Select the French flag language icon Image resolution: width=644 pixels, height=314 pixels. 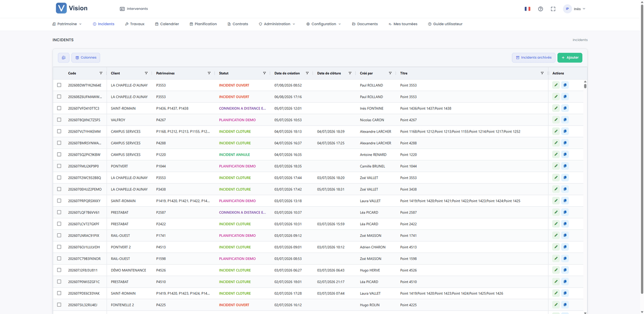527,9
